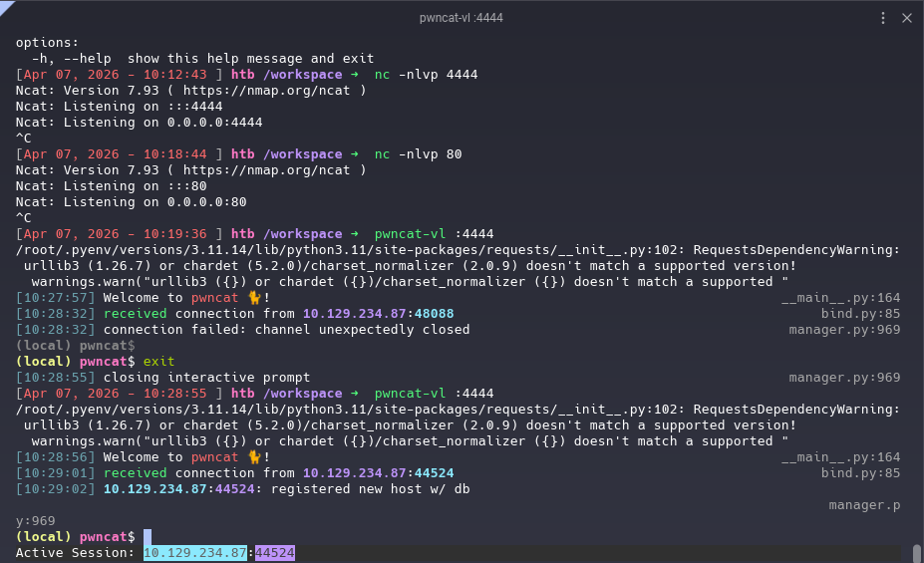
Task: Click the [10:29:02] timestamp
Action: pos(56,489)
